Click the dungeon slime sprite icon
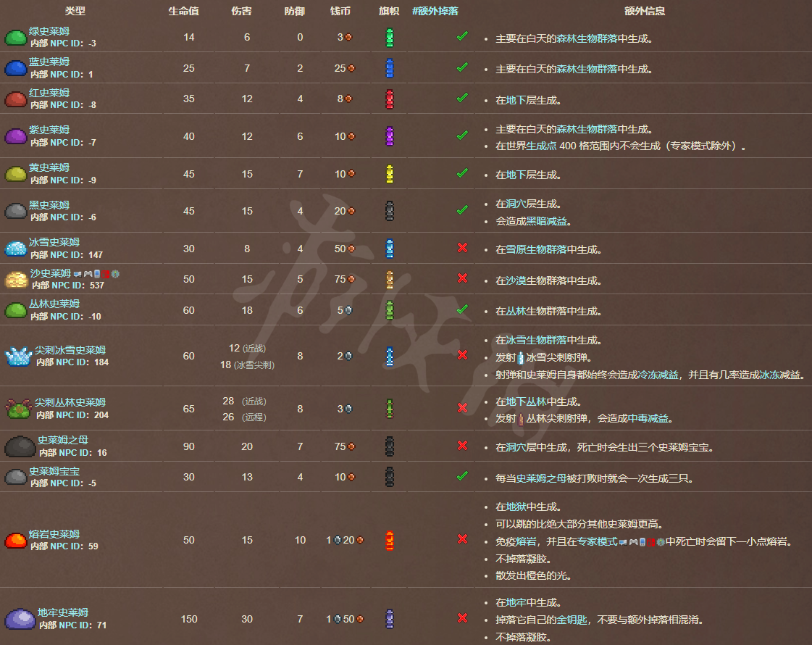This screenshot has width=812, height=645. pos(17,618)
